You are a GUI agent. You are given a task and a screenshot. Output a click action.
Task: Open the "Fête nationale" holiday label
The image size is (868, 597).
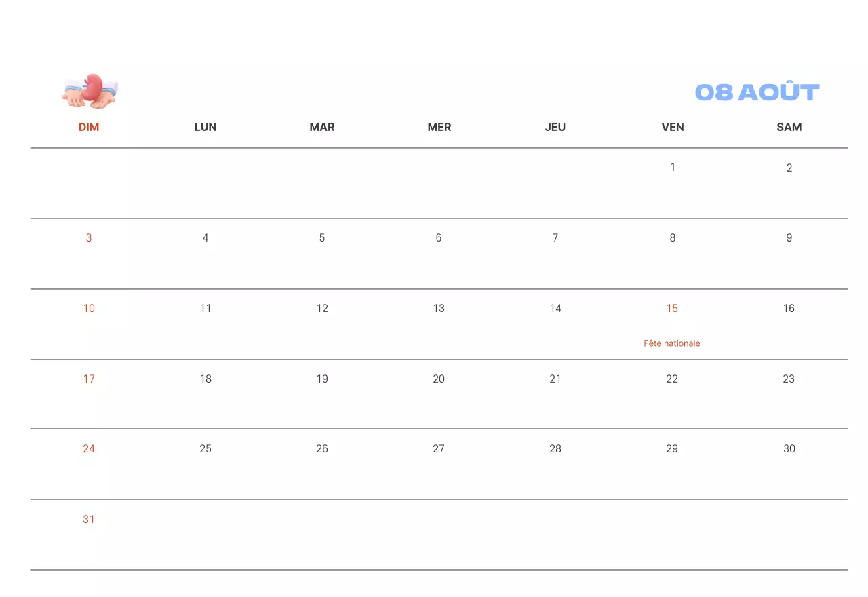pos(672,343)
